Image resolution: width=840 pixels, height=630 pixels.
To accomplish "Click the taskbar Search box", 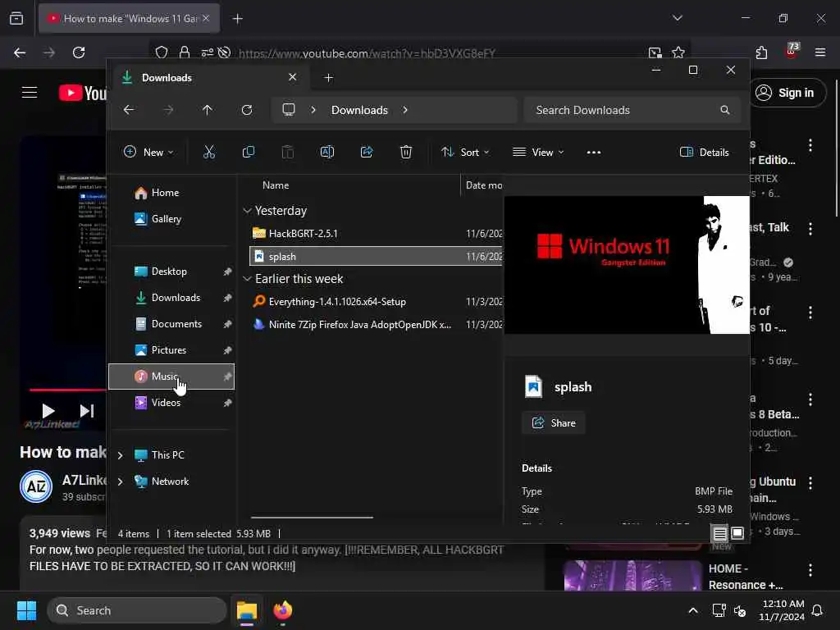I will point(137,610).
